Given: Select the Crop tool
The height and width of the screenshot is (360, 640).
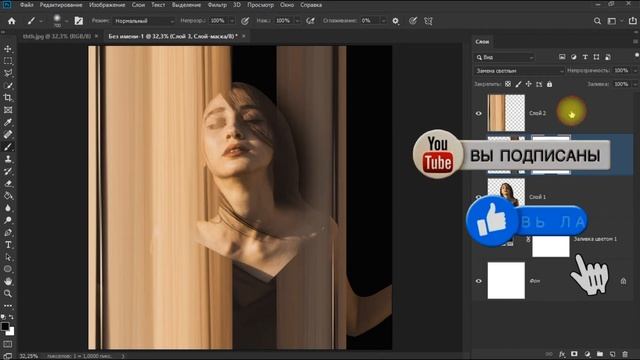Looking at the screenshot, I should pyautogui.click(x=8, y=98).
